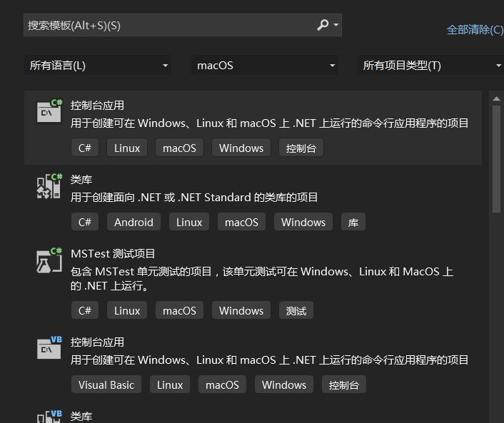Viewport: 504px width, 423px height.
Task: Click the Android tag under 类库
Action: pyautogui.click(x=133, y=222)
